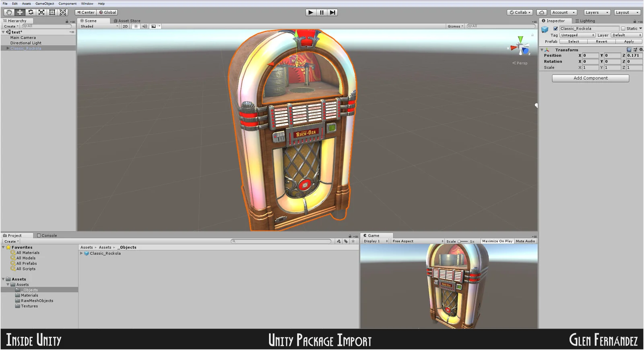Click the scene effects image icon
Image resolution: width=644 pixels, height=350 pixels.
click(x=154, y=26)
